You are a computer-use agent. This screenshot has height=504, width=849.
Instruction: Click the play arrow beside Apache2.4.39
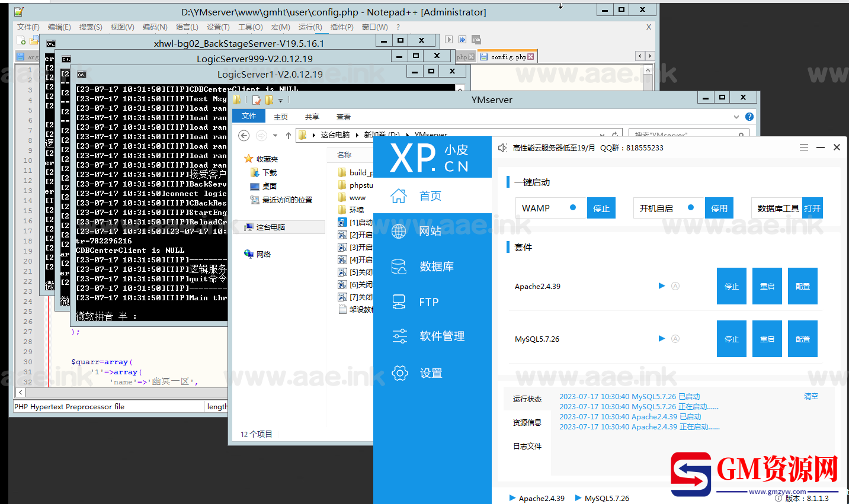(662, 286)
